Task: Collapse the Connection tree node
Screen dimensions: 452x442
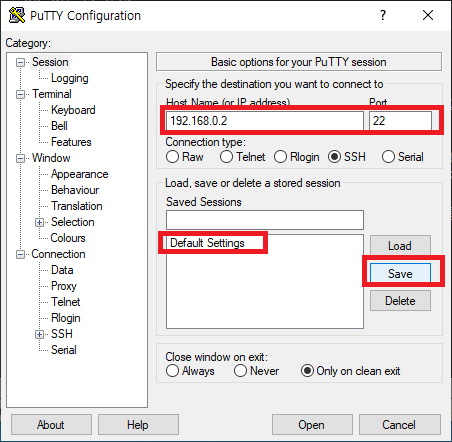Action: pyautogui.click(x=20, y=255)
